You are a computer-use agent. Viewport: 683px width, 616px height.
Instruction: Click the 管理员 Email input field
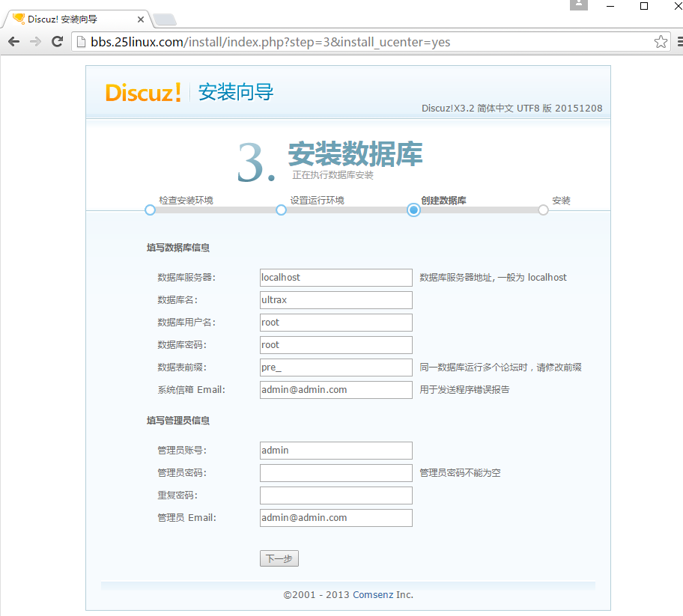pos(336,518)
